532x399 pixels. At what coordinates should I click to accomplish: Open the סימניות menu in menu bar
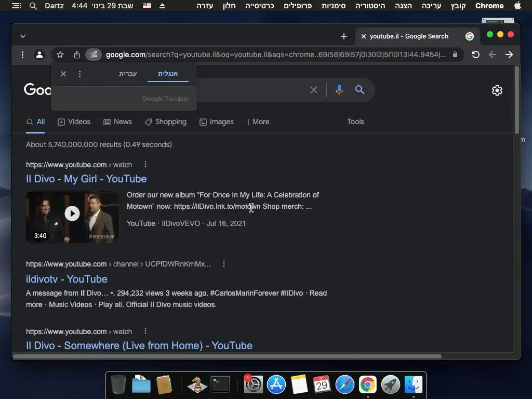pos(334,6)
